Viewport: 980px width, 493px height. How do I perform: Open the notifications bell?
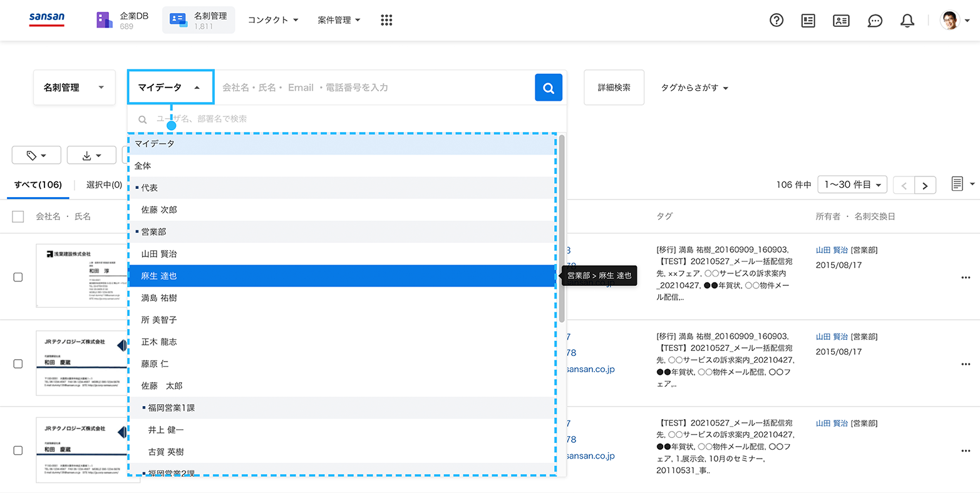click(907, 21)
